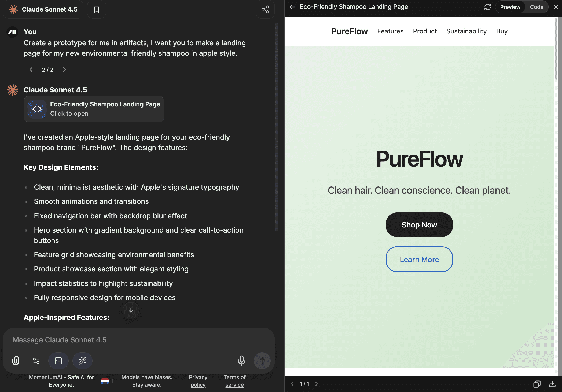Open the Claude Sonnet 4.5 model selector
The height and width of the screenshot is (392, 562).
43,9
